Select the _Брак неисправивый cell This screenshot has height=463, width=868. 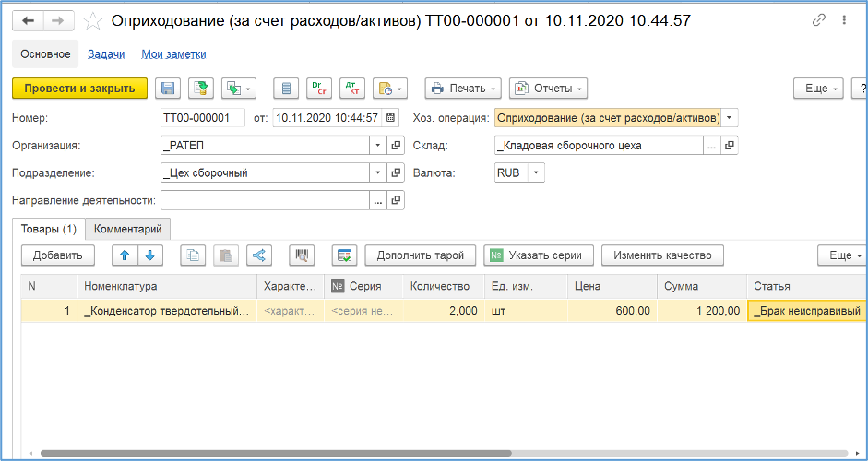tap(807, 311)
